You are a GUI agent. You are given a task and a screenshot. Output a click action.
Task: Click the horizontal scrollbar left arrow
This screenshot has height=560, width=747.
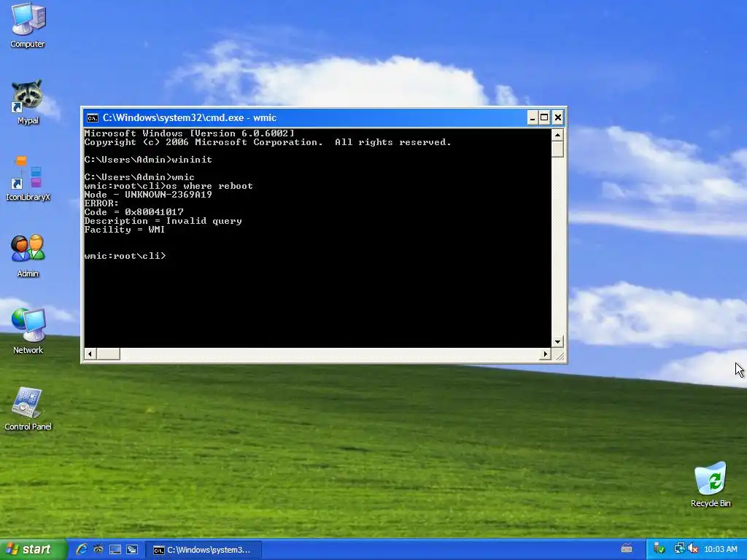click(x=90, y=354)
